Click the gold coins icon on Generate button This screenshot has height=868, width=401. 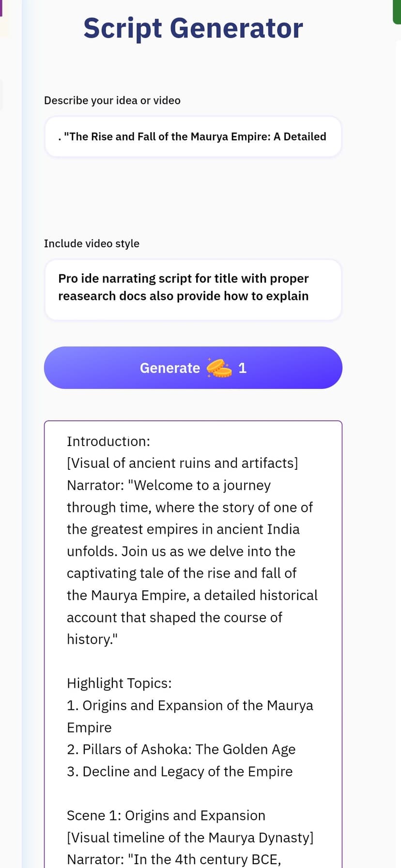(x=219, y=368)
